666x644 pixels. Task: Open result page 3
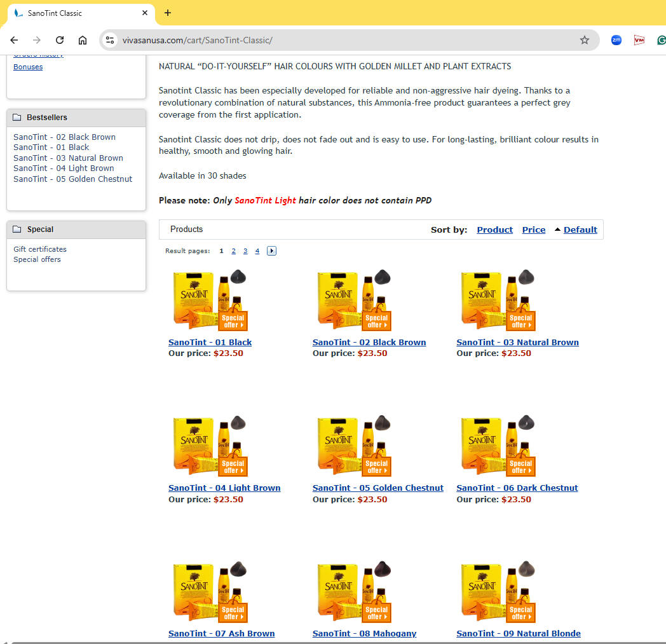[x=245, y=250]
